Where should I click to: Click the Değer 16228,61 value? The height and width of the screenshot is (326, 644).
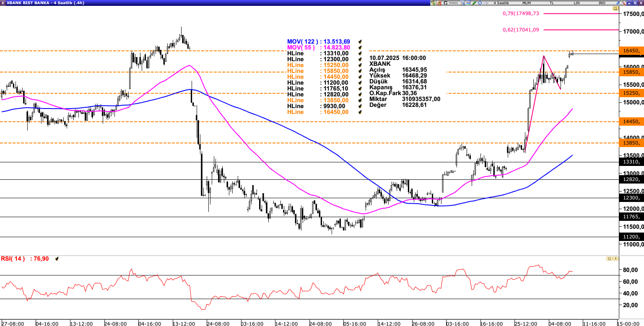pyautogui.click(x=414, y=105)
